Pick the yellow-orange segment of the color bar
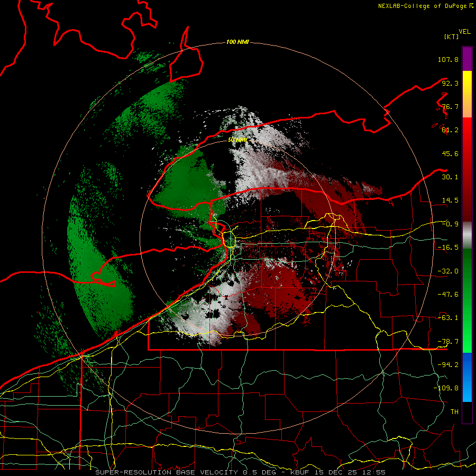The height and width of the screenshot is (476, 476). pos(467,94)
